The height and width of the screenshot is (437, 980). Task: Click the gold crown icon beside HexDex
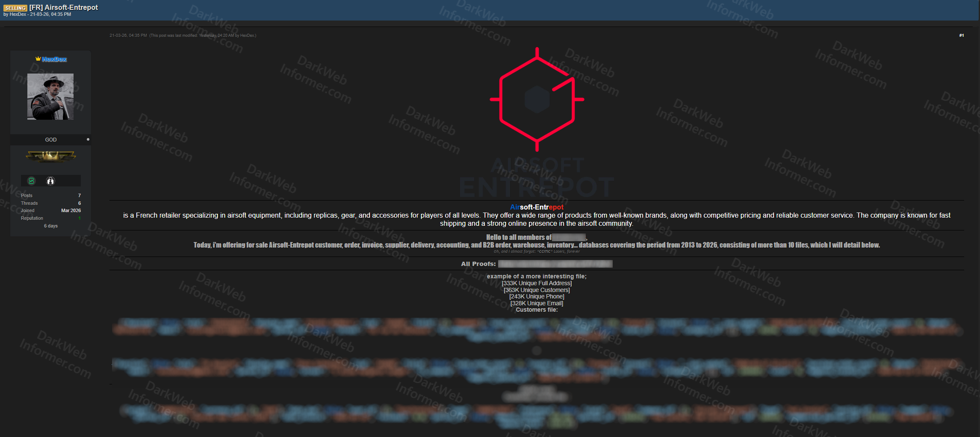tap(38, 59)
